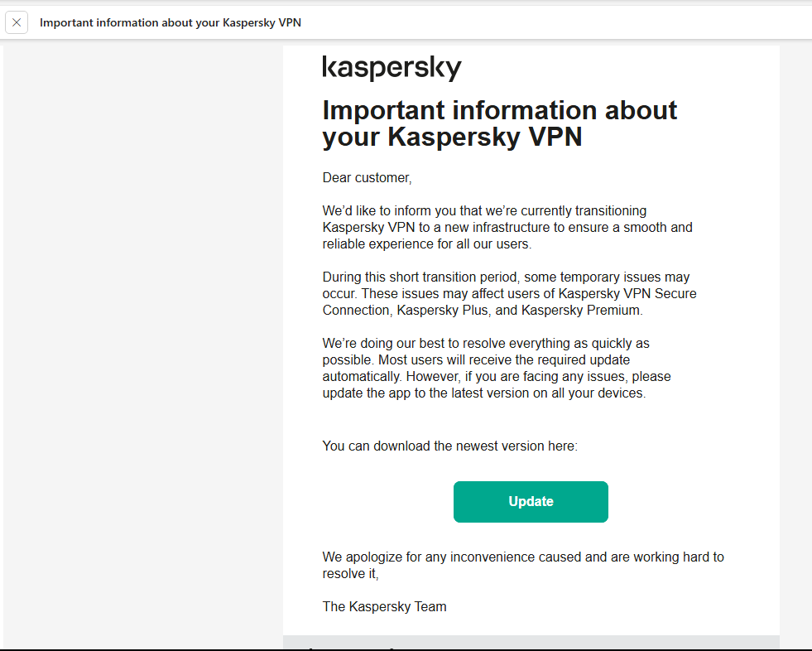Click the bold "Important information" heading
812x651 pixels.
click(499, 123)
